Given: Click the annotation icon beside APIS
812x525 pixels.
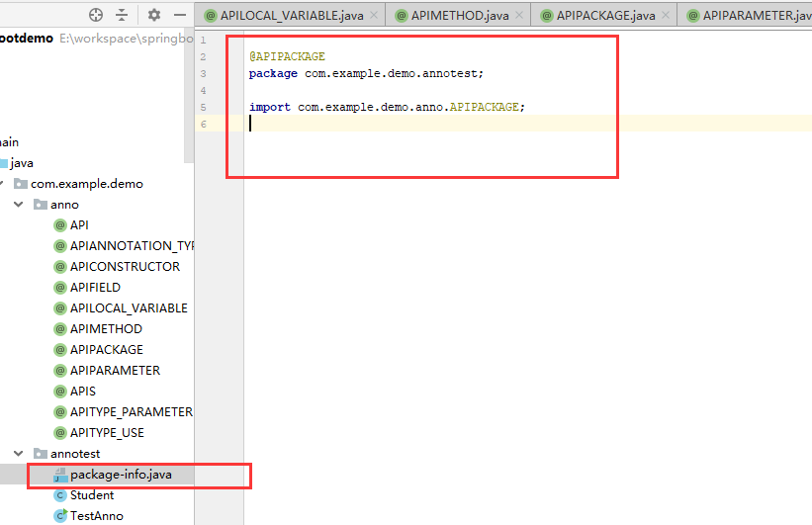Looking at the screenshot, I should point(60,391).
